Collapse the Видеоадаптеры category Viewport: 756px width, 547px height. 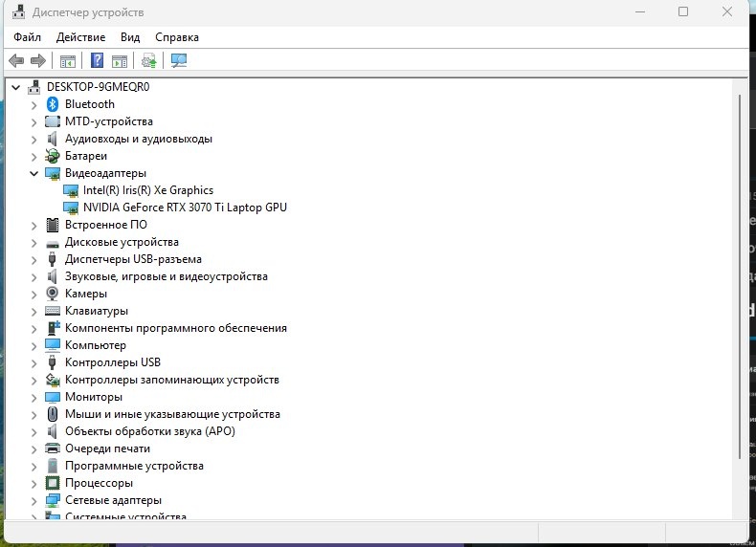coord(33,173)
